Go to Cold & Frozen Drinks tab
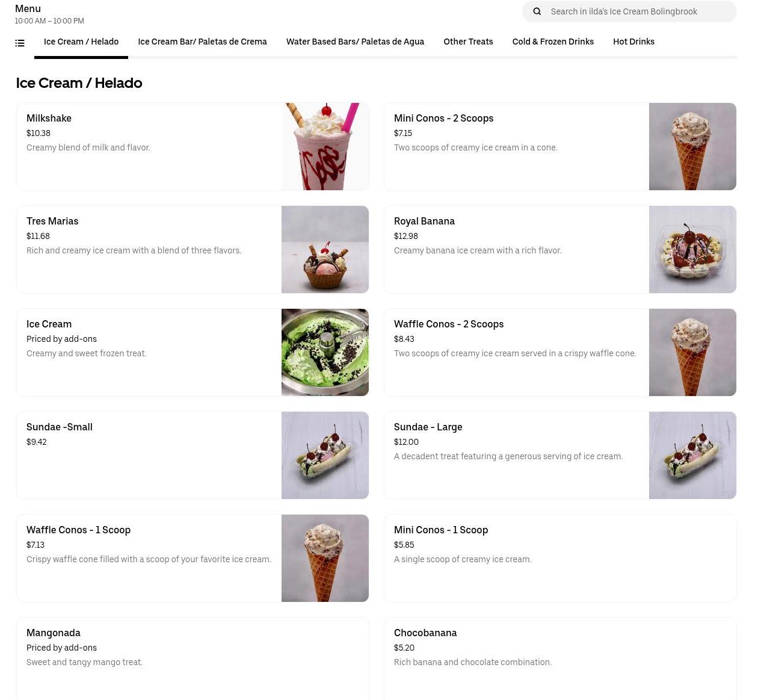 click(x=553, y=42)
